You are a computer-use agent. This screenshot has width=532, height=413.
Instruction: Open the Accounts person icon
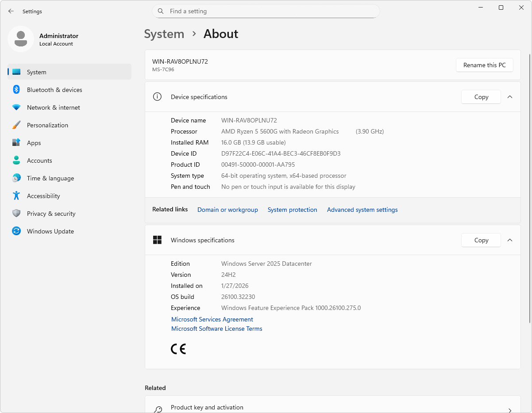click(16, 161)
